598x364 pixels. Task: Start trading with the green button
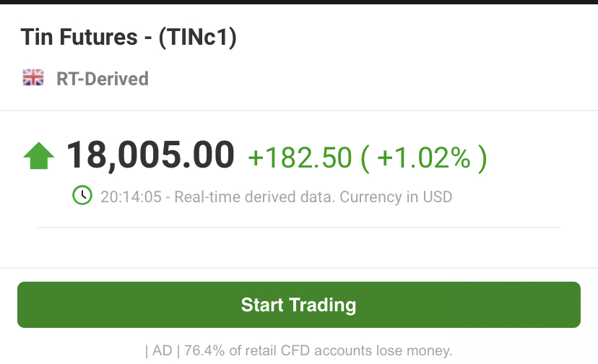point(299,305)
